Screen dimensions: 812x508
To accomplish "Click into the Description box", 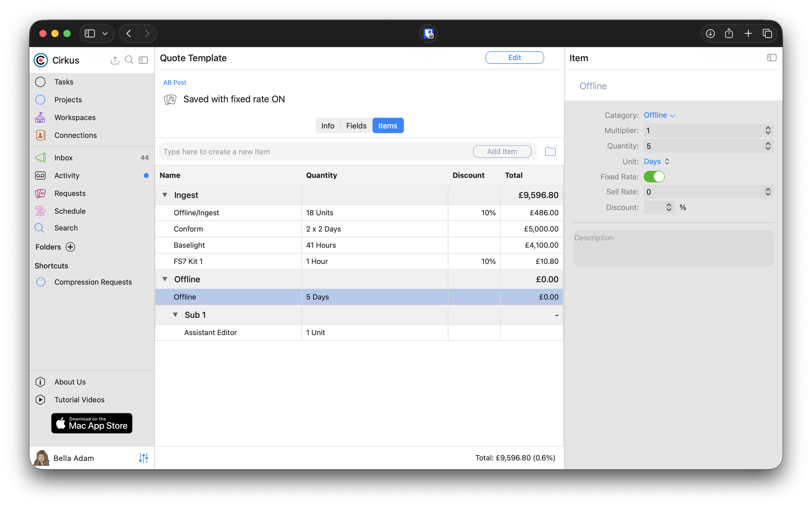I will (x=673, y=248).
